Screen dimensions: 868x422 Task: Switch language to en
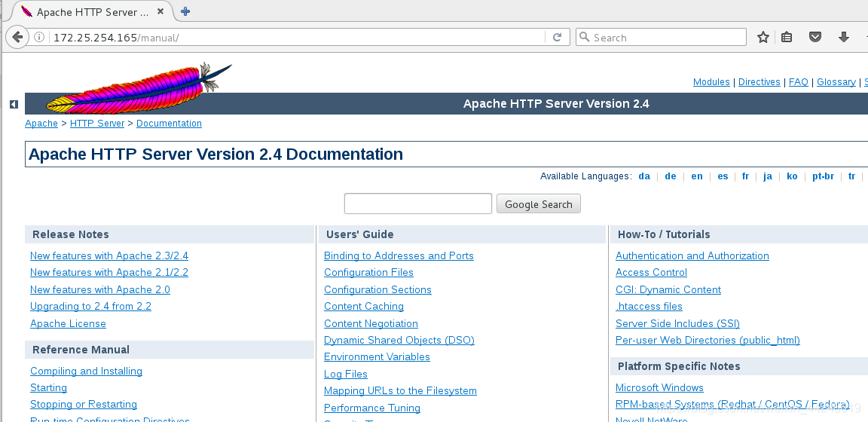point(697,176)
